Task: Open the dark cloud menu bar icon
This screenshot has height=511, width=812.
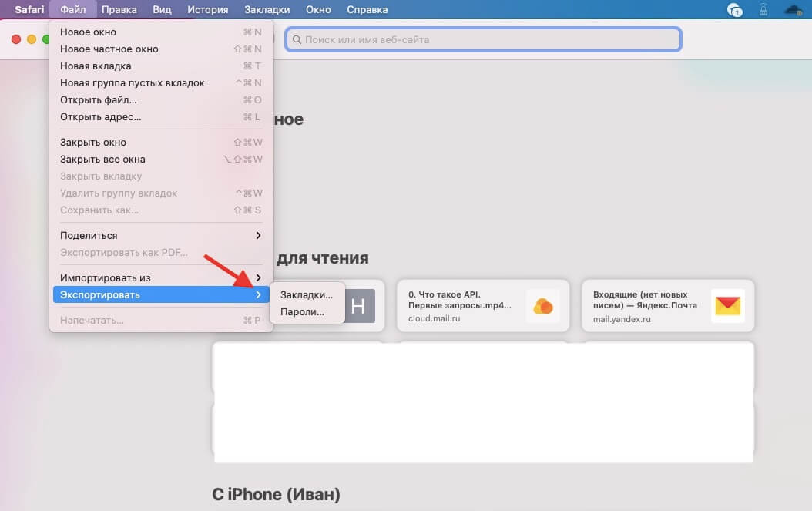Action: pos(793,10)
